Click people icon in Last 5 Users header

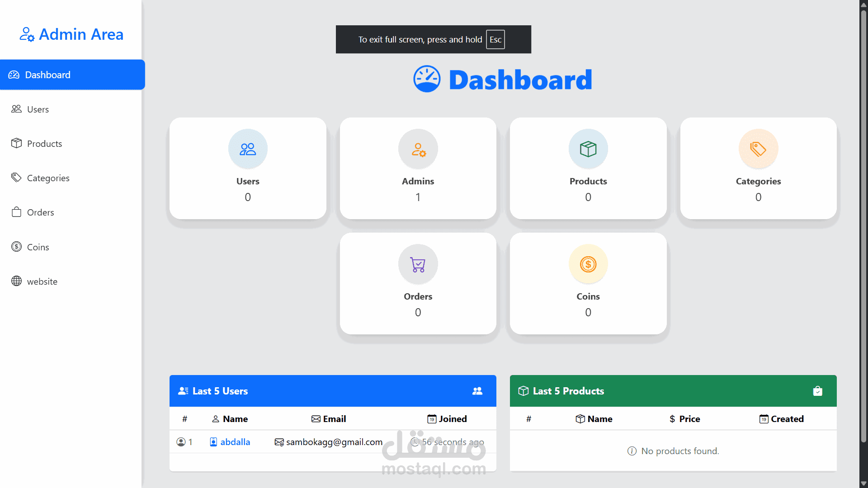click(477, 391)
